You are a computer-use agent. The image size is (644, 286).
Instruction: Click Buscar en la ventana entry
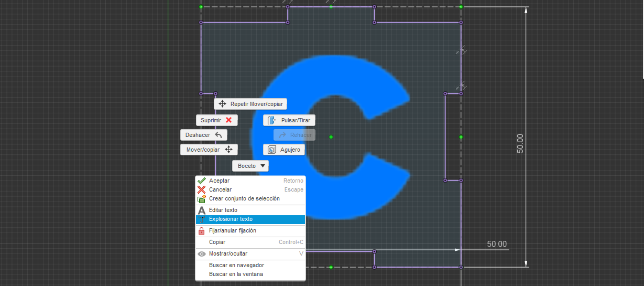(x=236, y=274)
